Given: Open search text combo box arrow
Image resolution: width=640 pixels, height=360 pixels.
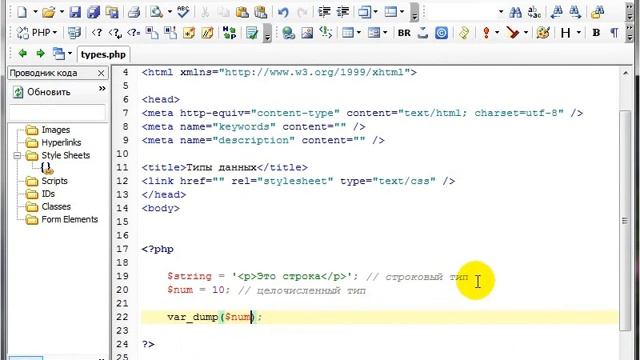Looking at the screenshot, I should click(x=501, y=12).
